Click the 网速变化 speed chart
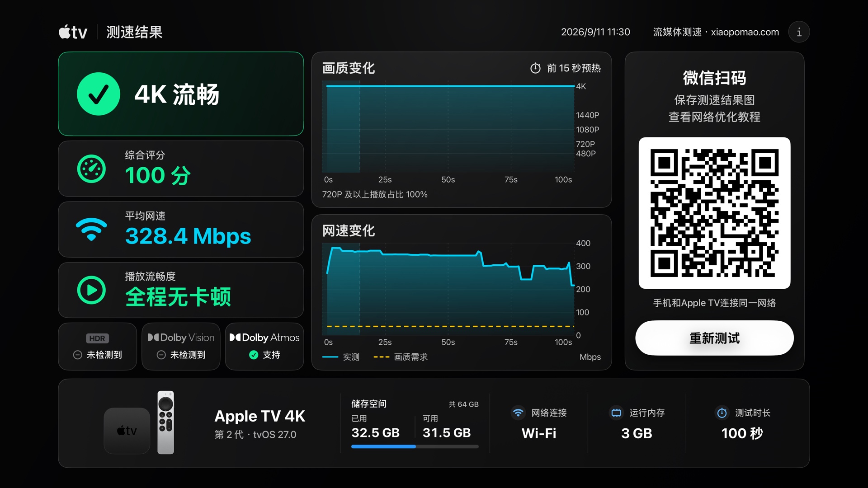This screenshot has height=488, width=868. tap(448, 289)
